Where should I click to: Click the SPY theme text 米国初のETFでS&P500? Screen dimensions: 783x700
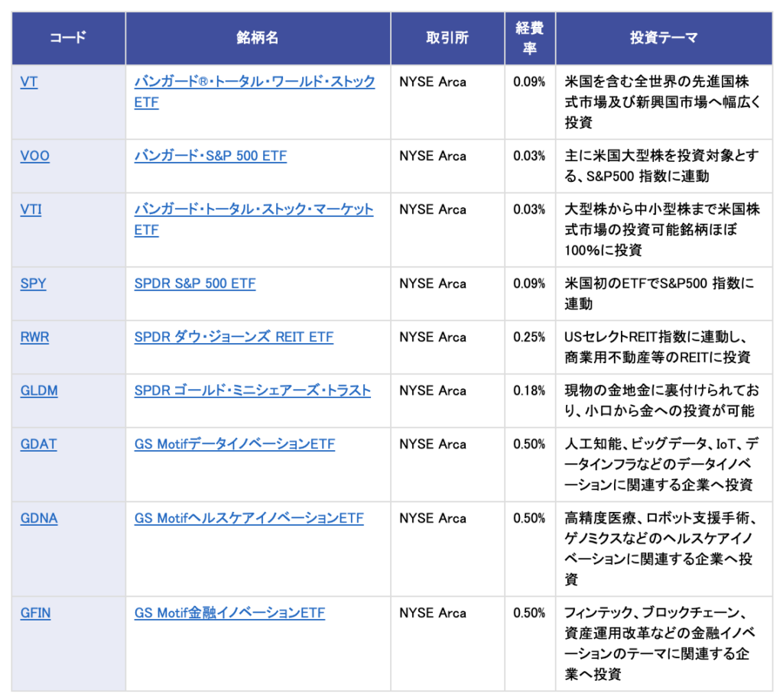[x=636, y=284]
